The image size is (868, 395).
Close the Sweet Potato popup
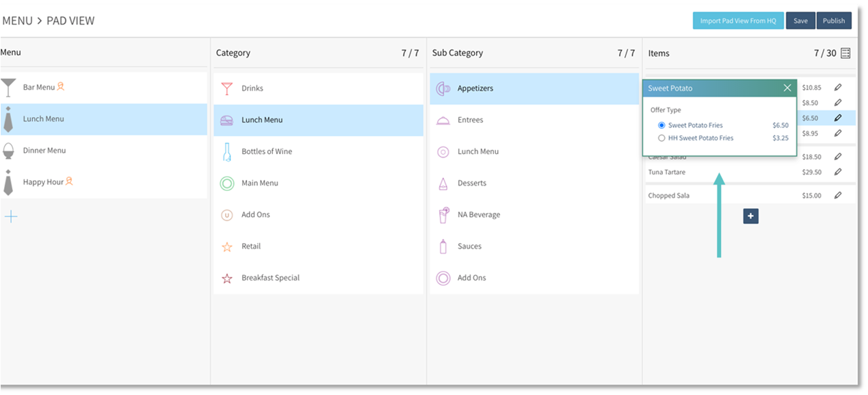(787, 88)
